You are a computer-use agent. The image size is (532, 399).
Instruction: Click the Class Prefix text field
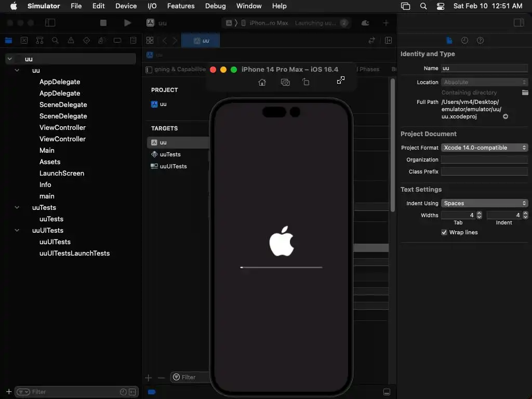(x=484, y=171)
